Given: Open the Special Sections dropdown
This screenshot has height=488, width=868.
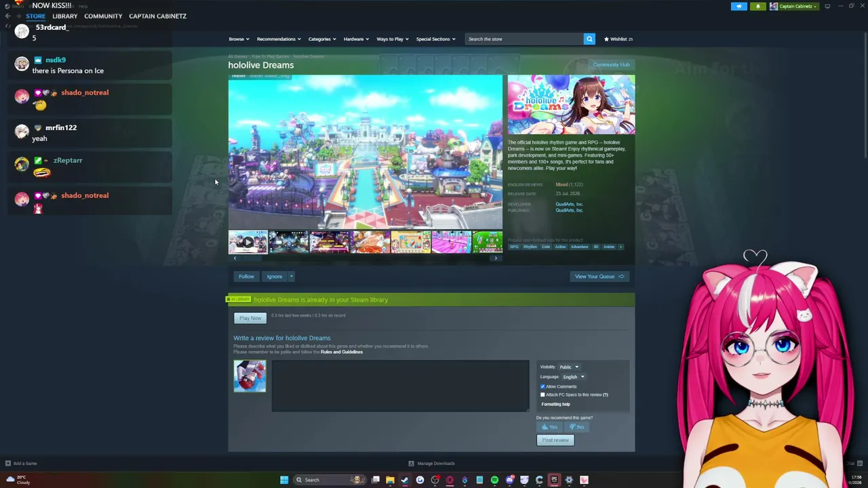Looking at the screenshot, I should 435,39.
